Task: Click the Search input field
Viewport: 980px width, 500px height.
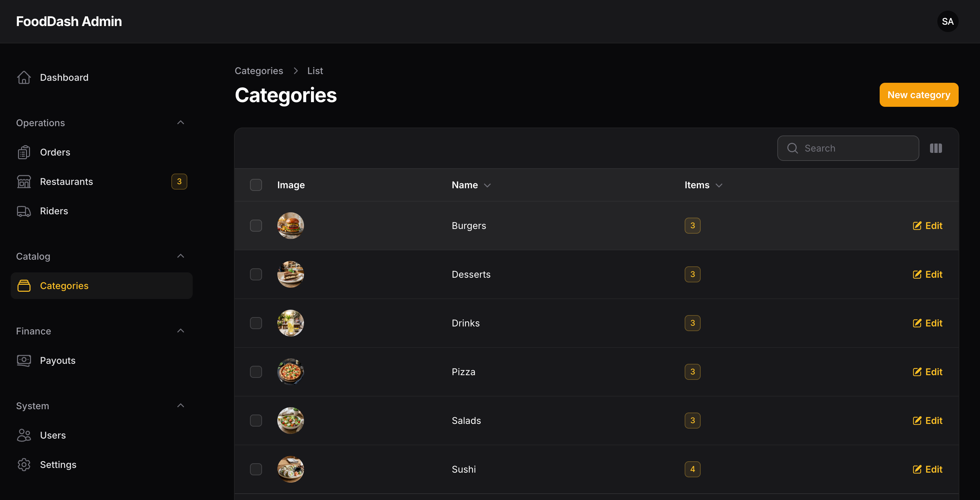Action: coord(848,148)
